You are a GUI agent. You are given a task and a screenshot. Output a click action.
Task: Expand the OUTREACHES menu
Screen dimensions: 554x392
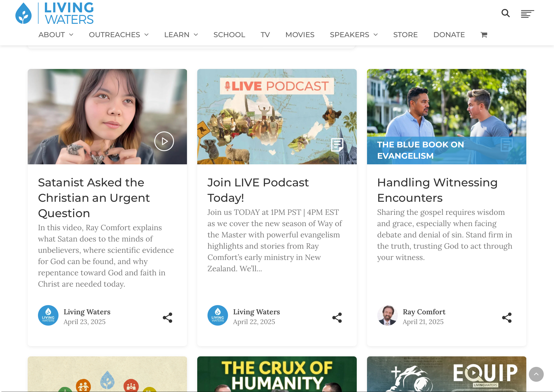point(119,35)
